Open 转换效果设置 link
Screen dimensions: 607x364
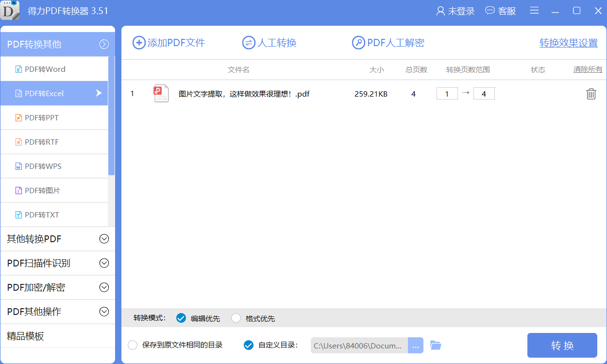569,43
